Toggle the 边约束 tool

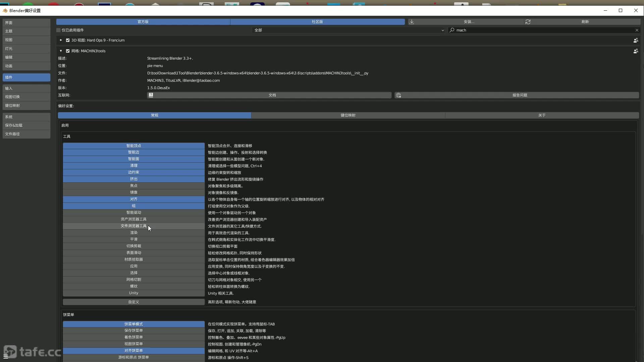click(133, 172)
